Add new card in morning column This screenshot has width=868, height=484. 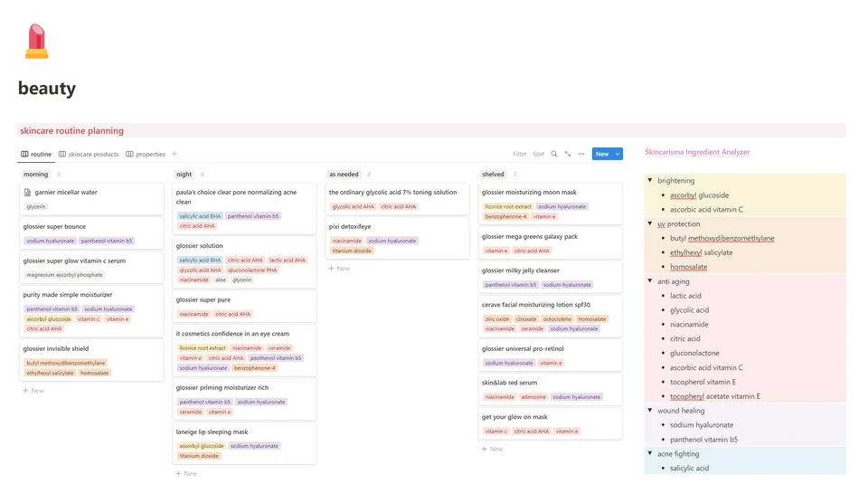point(33,391)
